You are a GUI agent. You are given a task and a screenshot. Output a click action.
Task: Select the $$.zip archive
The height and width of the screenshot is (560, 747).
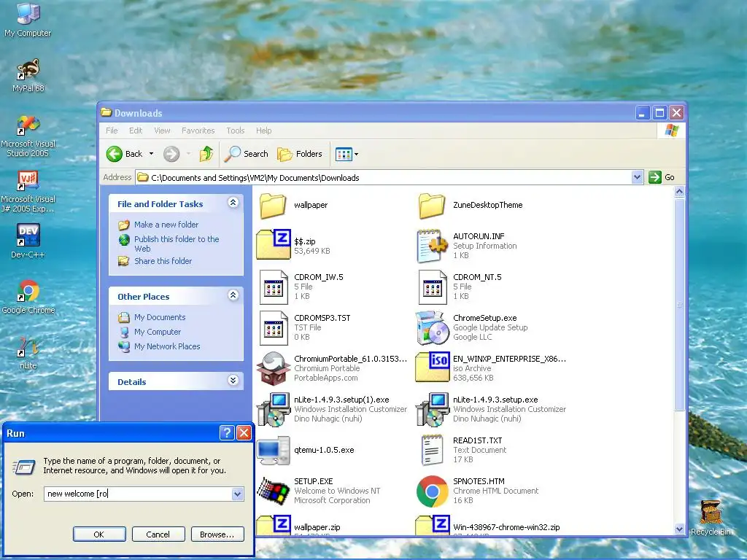pos(294,245)
